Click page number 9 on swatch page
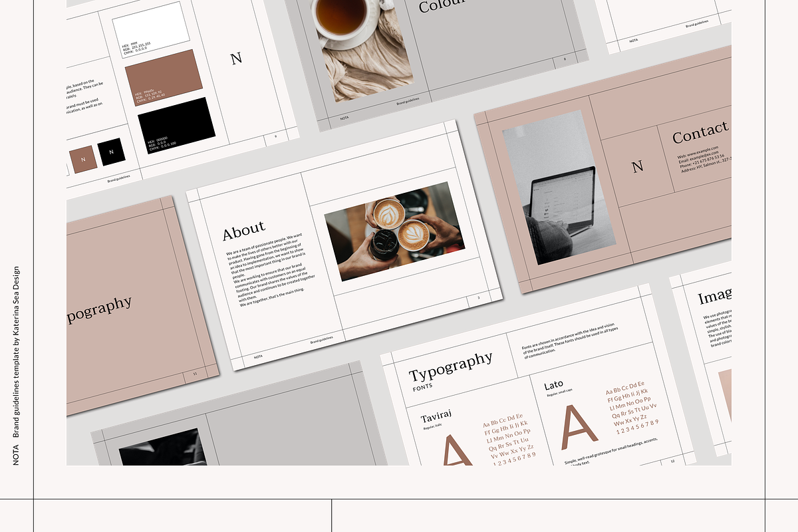Image resolution: width=798 pixels, height=532 pixels. [x=275, y=137]
